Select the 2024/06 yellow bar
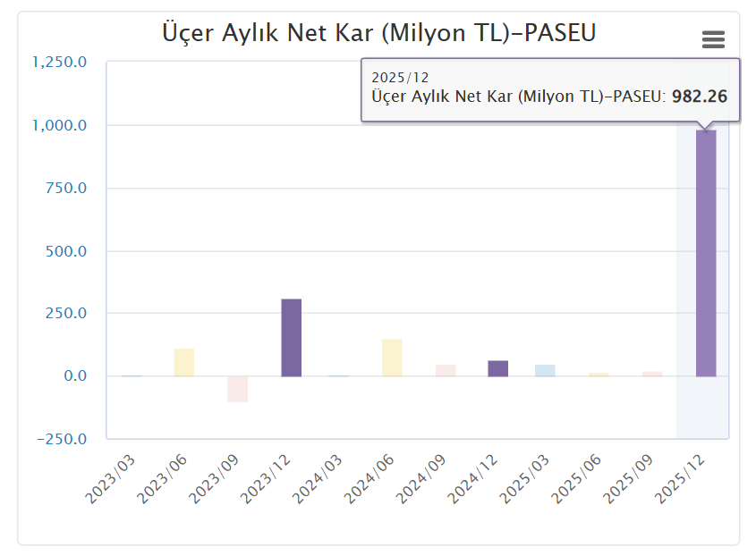Screen dimensions: 756x556 point(392,358)
